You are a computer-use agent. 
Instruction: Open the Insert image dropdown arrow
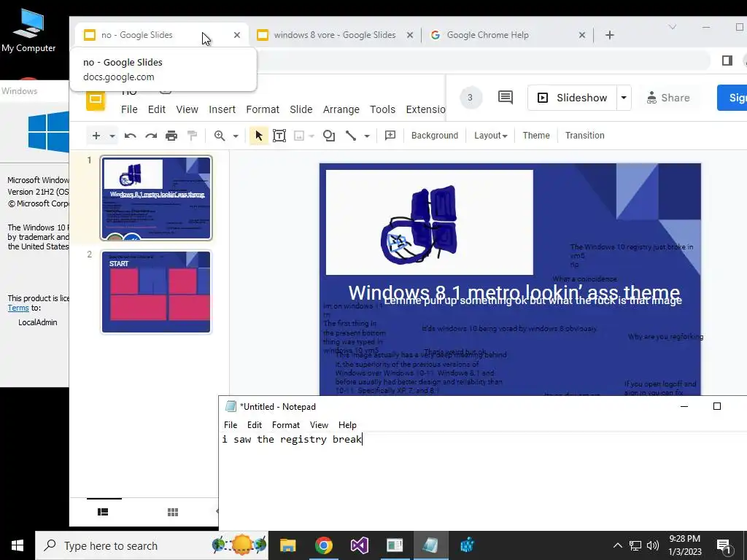311,136
